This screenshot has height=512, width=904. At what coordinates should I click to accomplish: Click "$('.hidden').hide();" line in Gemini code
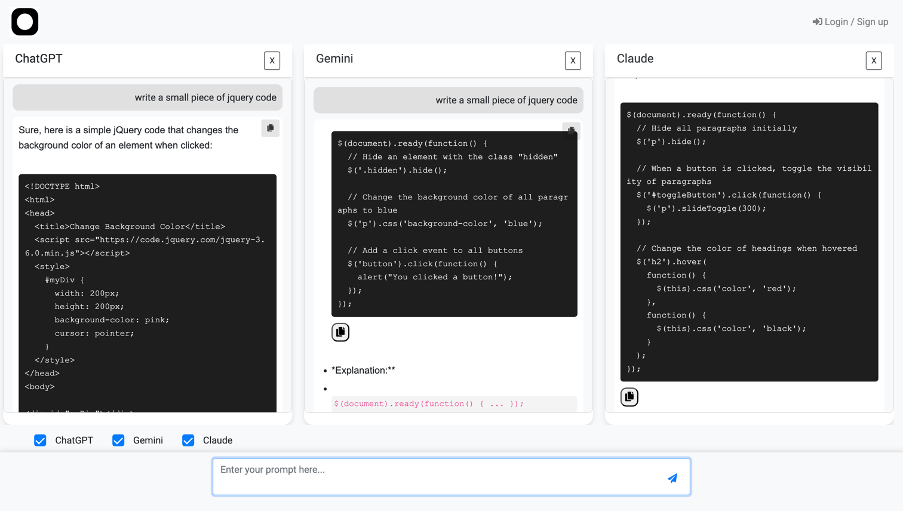tap(397, 170)
